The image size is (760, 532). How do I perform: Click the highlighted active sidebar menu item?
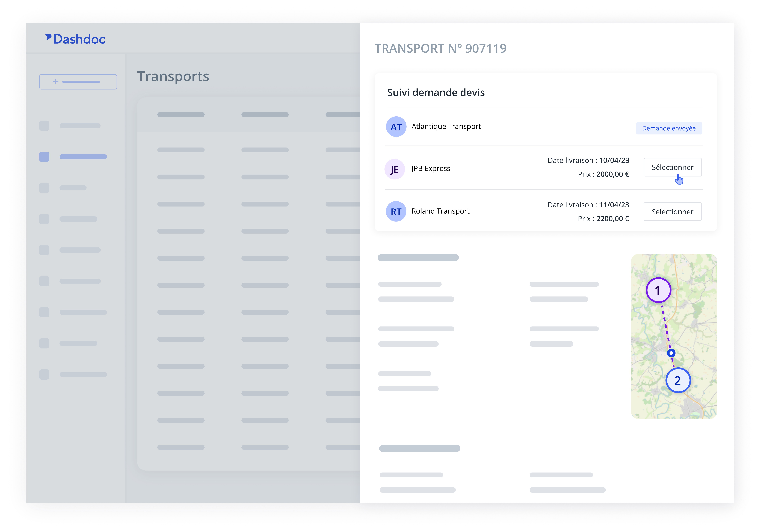(73, 157)
